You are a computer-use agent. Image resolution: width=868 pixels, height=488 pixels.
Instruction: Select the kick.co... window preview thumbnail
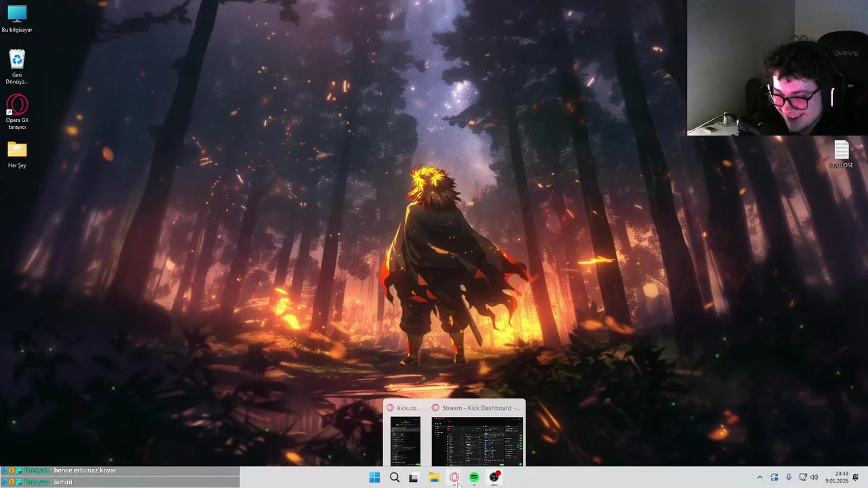pyautogui.click(x=406, y=441)
